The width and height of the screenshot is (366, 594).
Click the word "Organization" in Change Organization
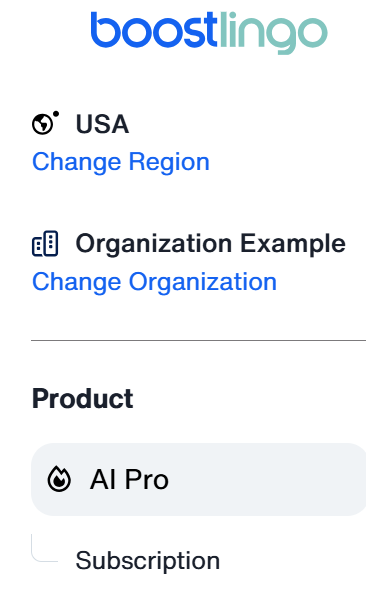[203, 282]
